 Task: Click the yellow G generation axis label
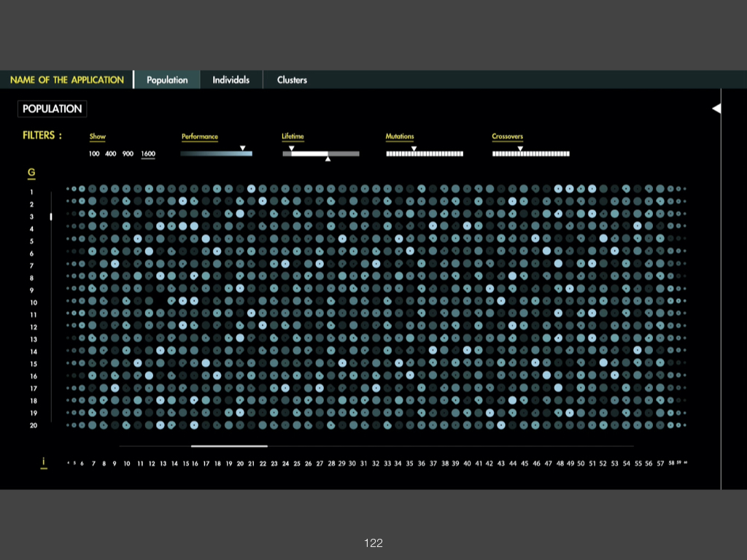[x=31, y=174]
